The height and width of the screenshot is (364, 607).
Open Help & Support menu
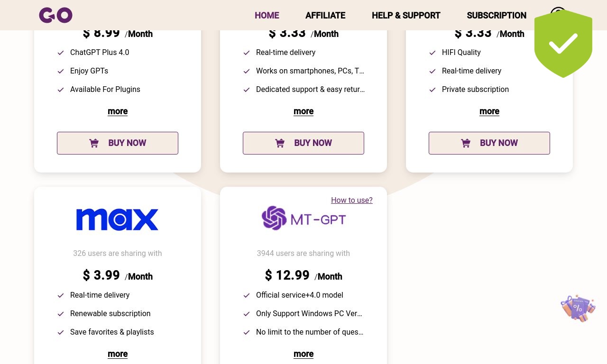[x=406, y=15]
